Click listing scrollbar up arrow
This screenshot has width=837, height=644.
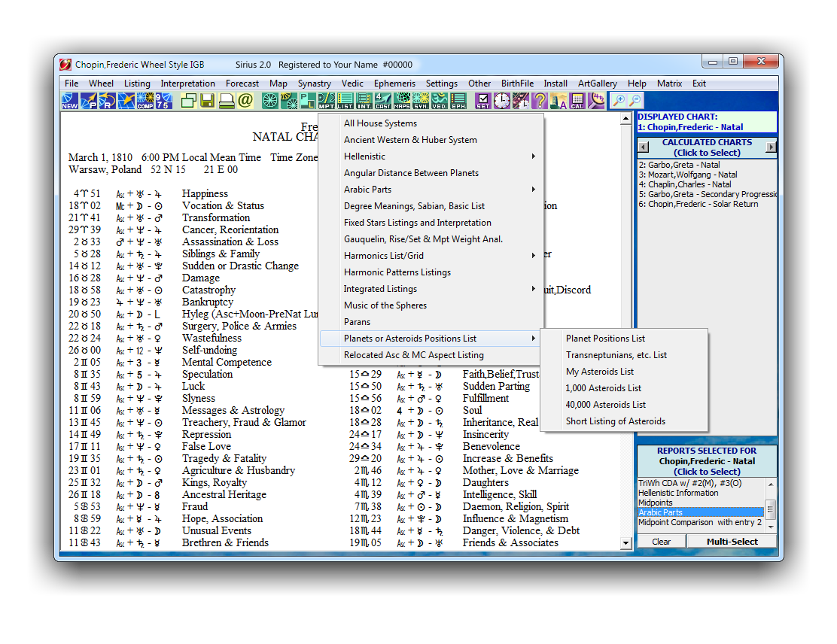click(x=626, y=119)
